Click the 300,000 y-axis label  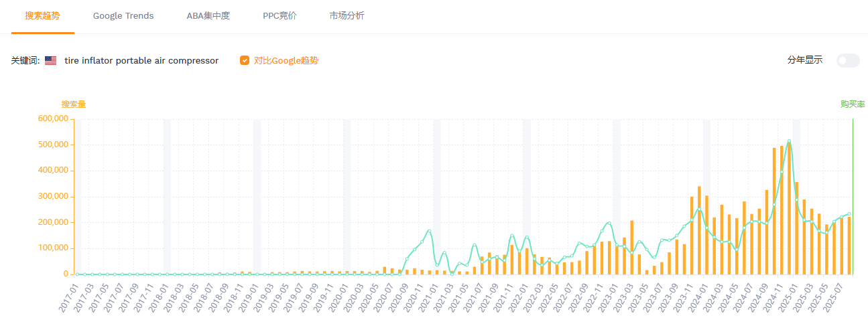click(54, 196)
